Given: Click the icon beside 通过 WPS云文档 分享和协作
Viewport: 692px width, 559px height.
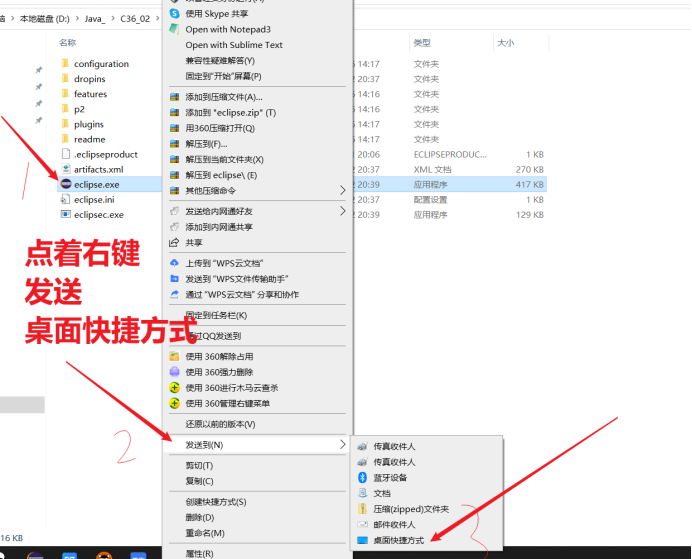Looking at the screenshot, I should click(x=174, y=294).
